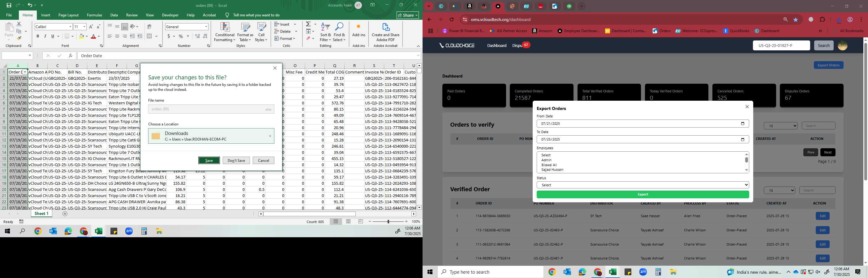Select the Format Painter brush icon
This screenshot has height=278, width=868.
coord(19,38)
